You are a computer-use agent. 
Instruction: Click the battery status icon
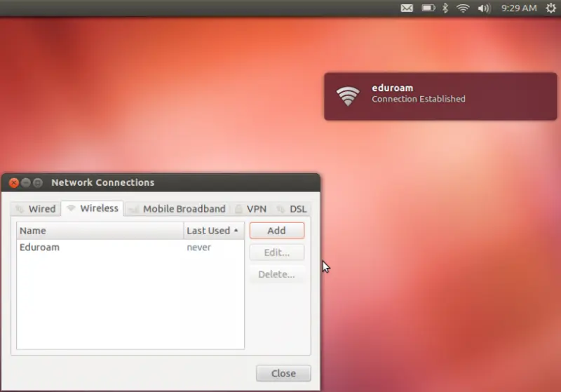point(427,8)
